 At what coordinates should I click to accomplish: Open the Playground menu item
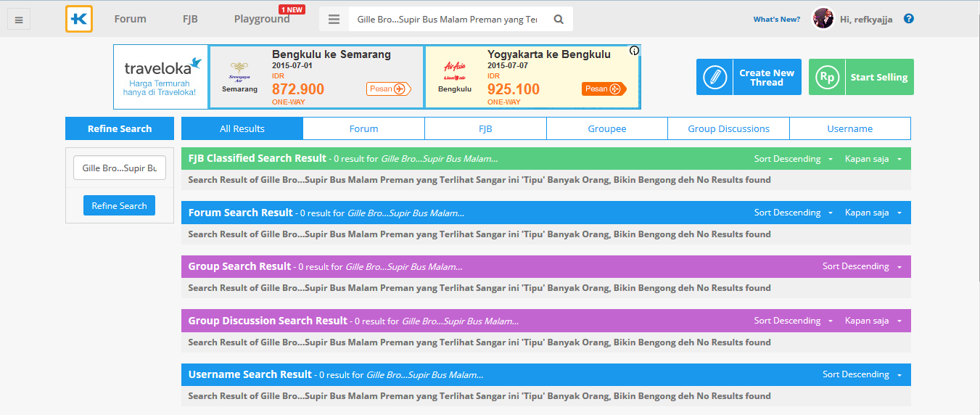pos(262,20)
